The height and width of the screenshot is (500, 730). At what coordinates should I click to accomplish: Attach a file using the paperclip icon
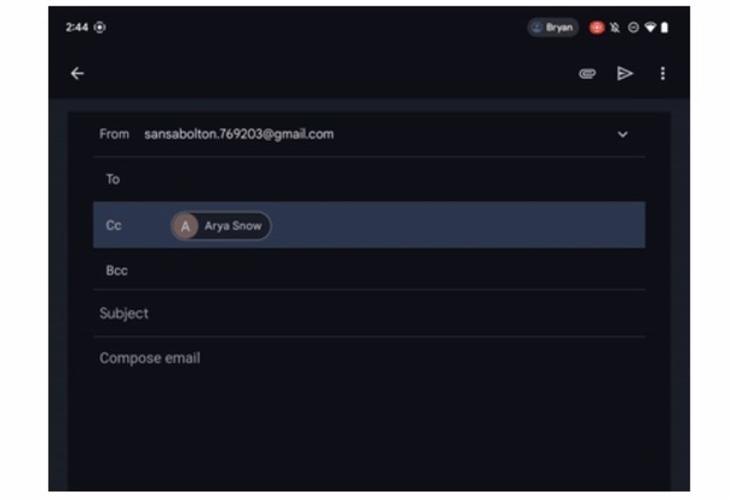[587, 73]
